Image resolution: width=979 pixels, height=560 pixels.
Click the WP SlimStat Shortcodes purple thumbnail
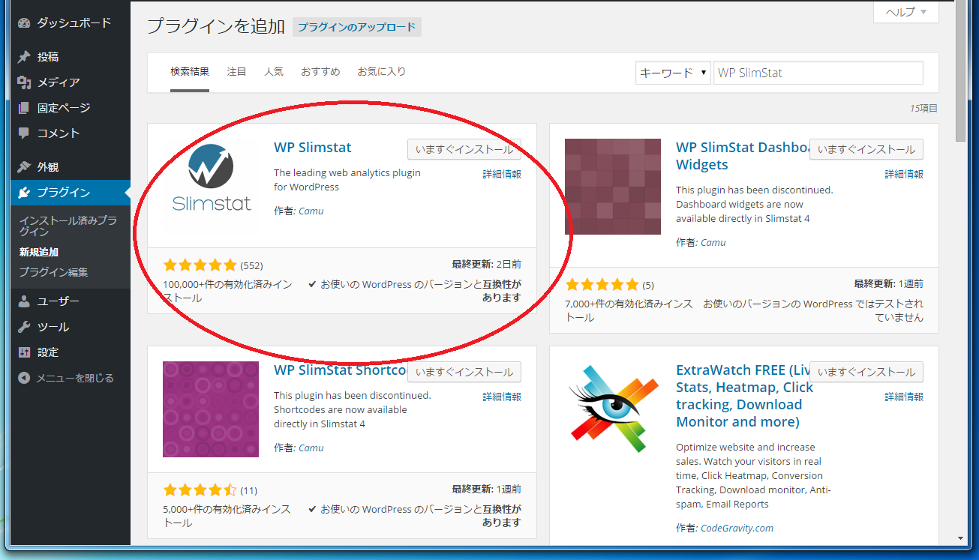(x=211, y=409)
